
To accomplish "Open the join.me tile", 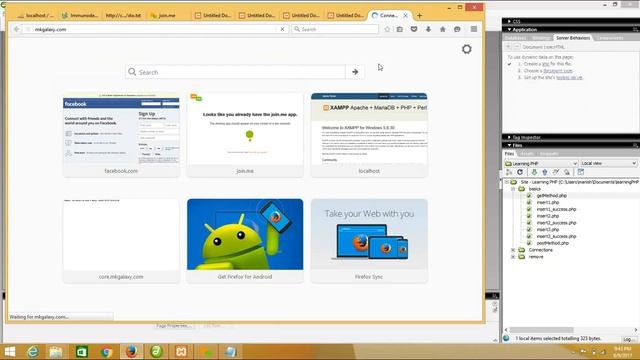I will [245, 135].
